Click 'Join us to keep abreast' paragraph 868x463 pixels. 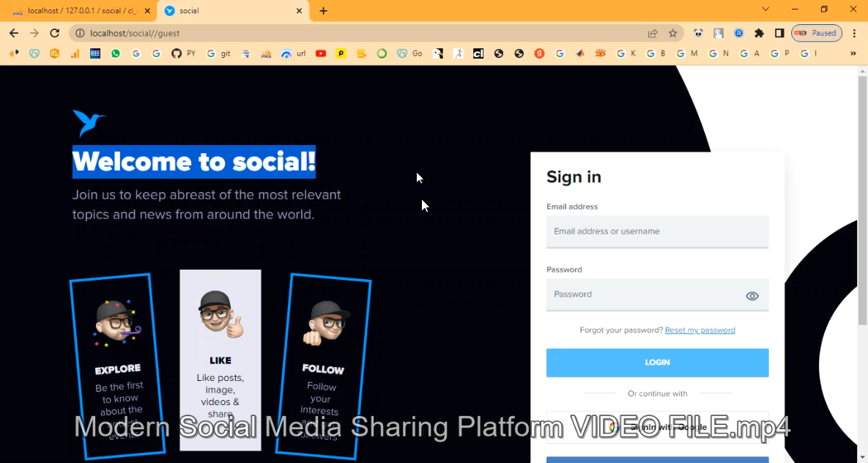pos(207,204)
